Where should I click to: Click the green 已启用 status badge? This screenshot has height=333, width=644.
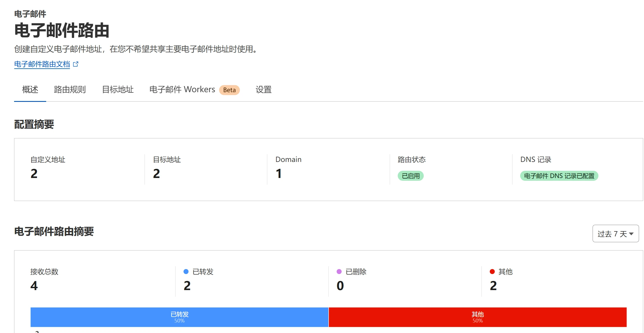(410, 176)
